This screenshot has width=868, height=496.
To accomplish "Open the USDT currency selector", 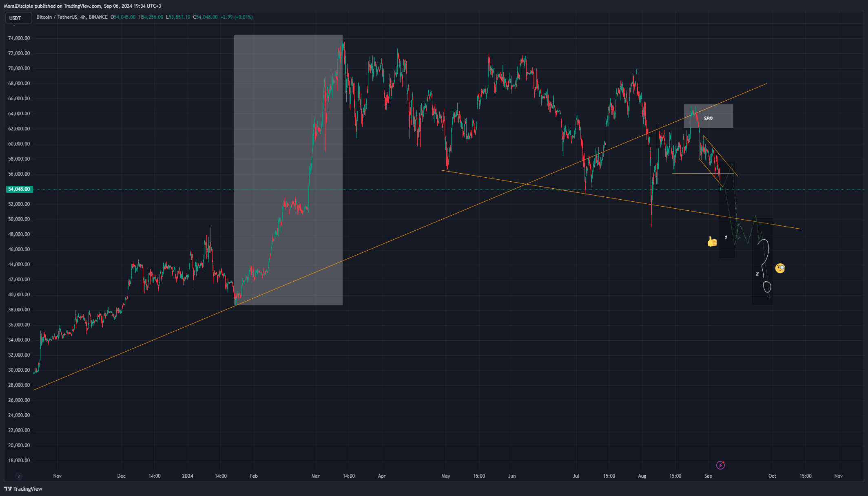I will 18,18.
